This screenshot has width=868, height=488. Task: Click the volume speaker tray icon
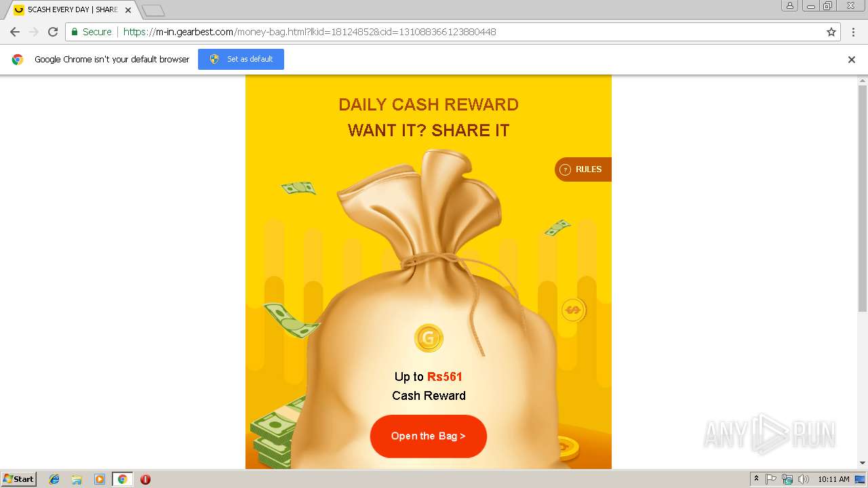click(804, 479)
